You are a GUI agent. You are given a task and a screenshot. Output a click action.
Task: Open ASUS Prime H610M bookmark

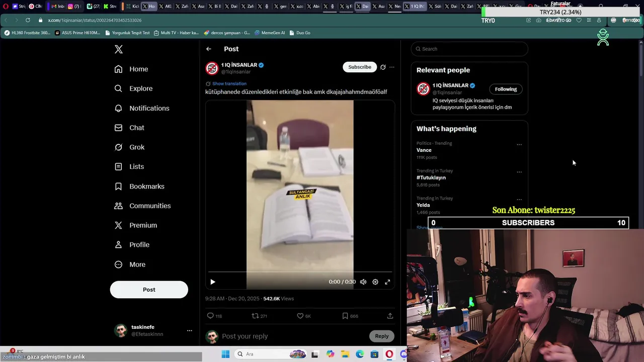pos(77,33)
